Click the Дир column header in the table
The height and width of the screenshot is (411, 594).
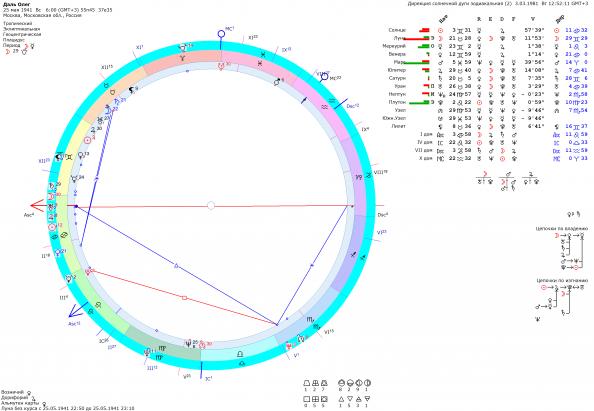coord(560,19)
